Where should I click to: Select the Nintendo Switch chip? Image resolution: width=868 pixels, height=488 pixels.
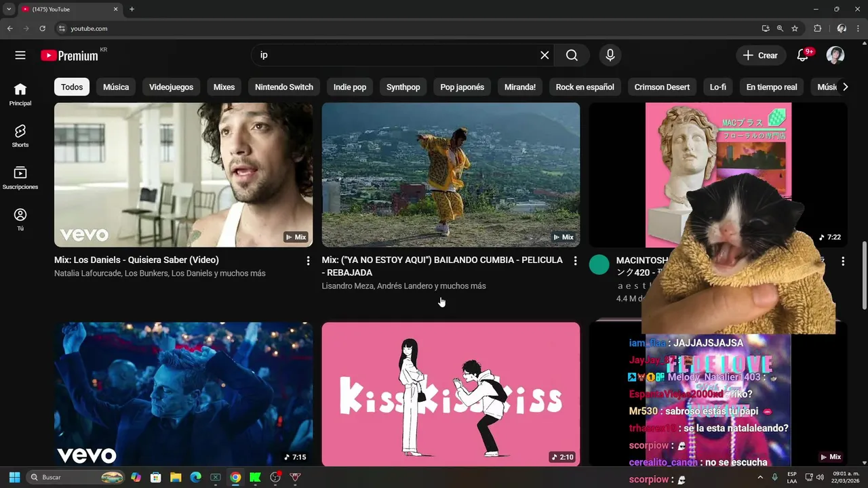tap(284, 87)
